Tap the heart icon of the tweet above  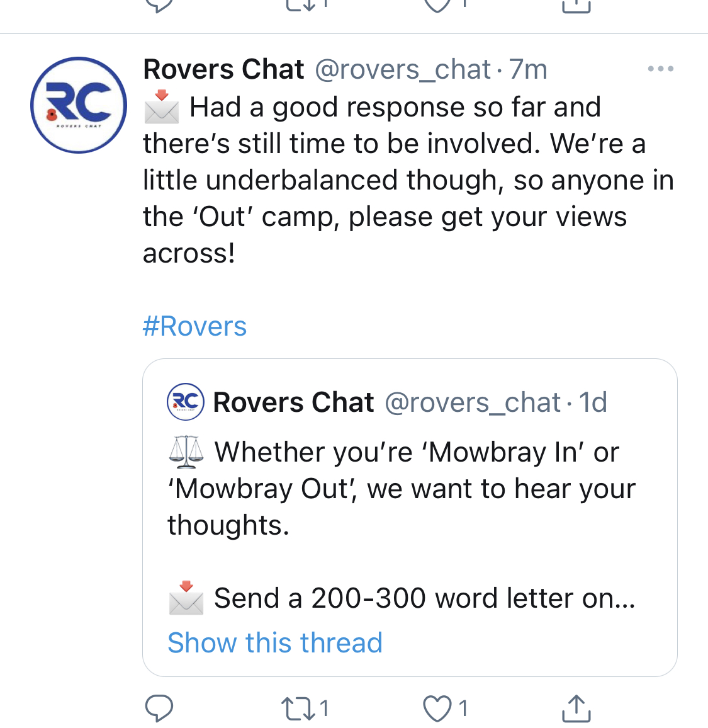pyautogui.click(x=437, y=5)
